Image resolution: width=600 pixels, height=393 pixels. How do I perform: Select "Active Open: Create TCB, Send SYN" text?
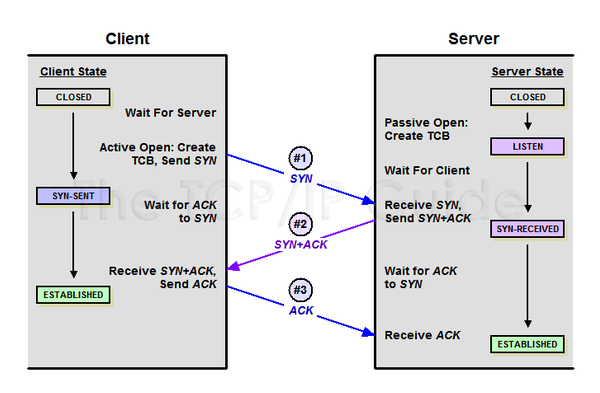pyautogui.click(x=158, y=154)
